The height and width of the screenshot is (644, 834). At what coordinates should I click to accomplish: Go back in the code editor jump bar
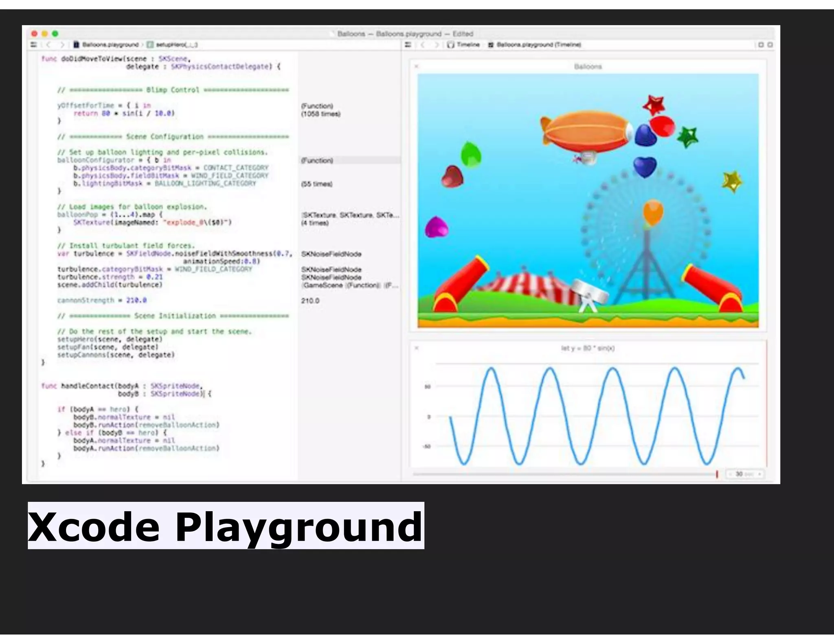[48, 45]
